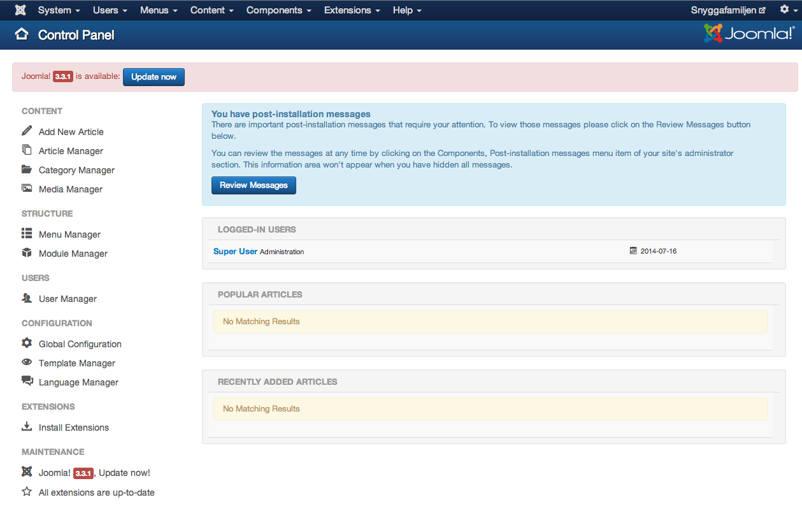The height and width of the screenshot is (532, 802).
Task: Open Category Manager link
Action: point(76,170)
